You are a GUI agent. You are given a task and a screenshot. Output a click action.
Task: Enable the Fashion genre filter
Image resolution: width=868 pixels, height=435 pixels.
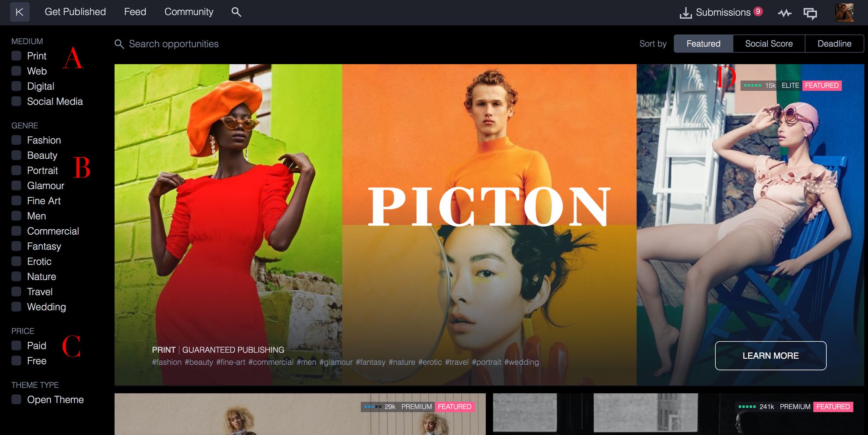pos(16,140)
